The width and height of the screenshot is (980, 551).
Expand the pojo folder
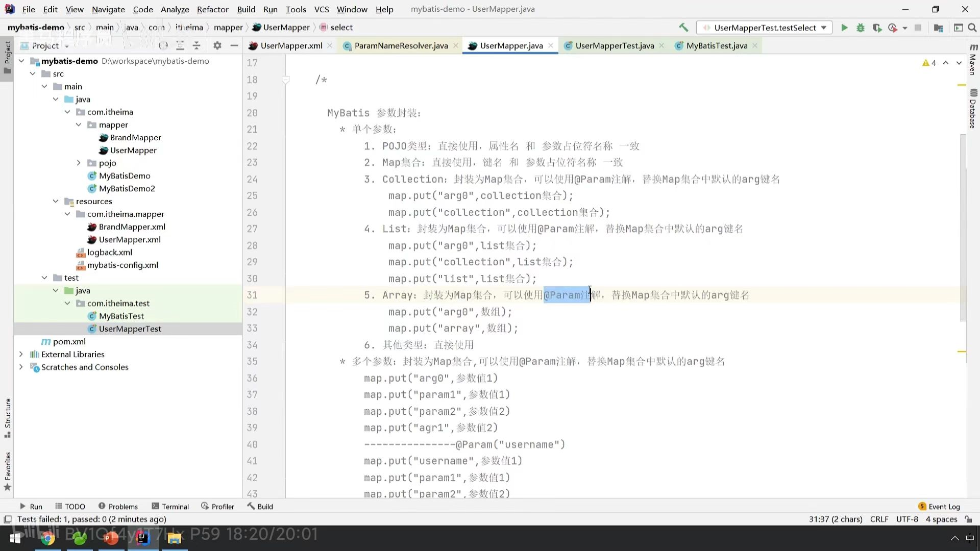coord(79,163)
